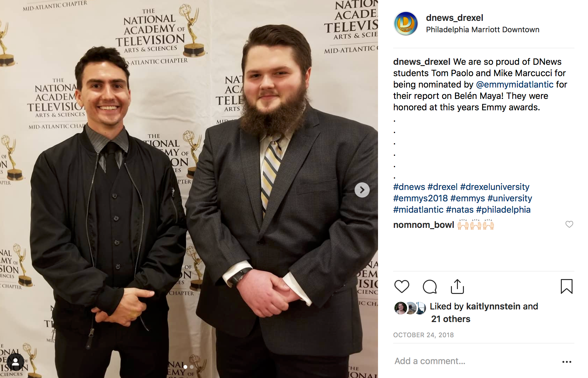588x378 pixels.
Task: View the 21 others who liked
Action: 451,319
